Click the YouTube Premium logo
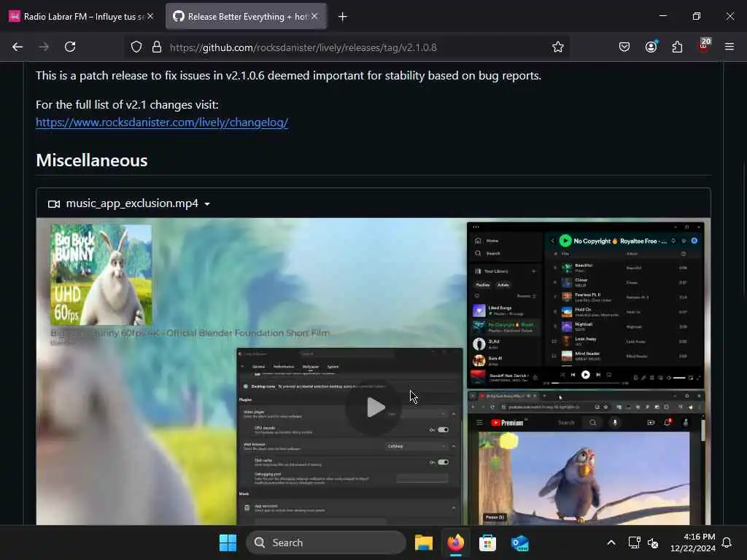This screenshot has width=747, height=560. click(x=508, y=422)
